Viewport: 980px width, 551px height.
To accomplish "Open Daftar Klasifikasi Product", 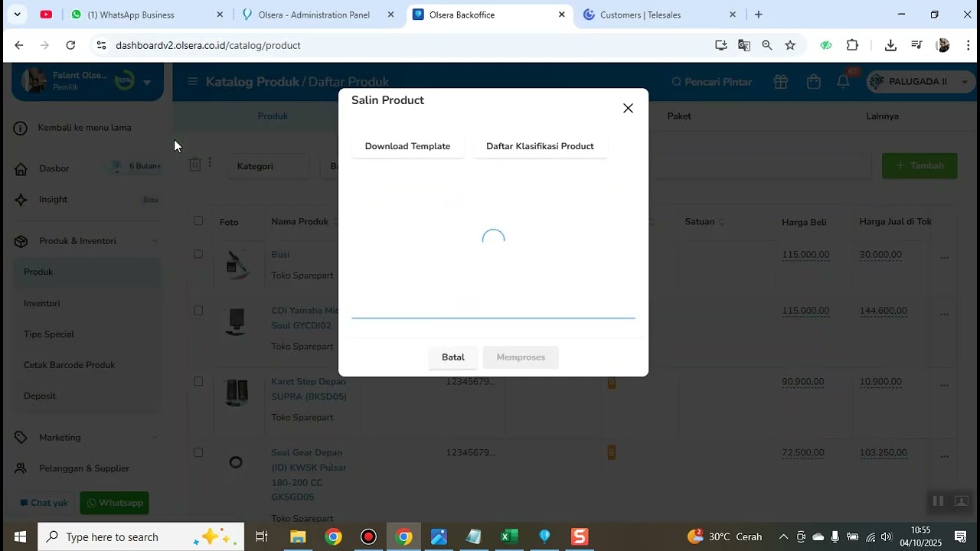I will pyautogui.click(x=540, y=146).
